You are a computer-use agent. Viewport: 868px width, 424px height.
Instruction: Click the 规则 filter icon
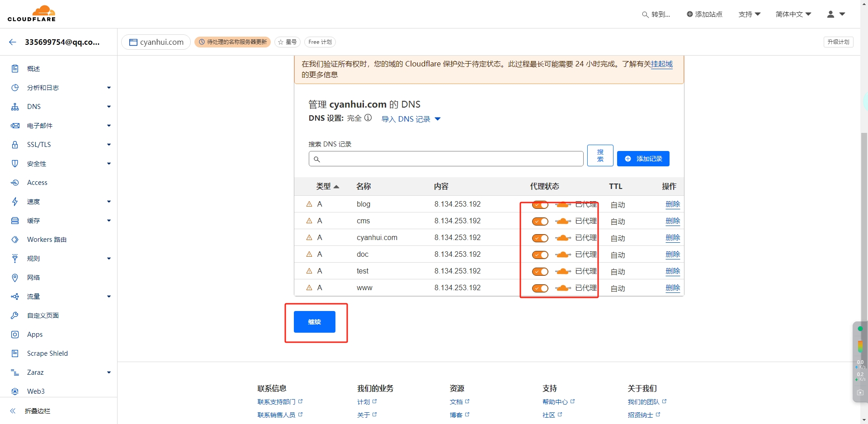15,259
